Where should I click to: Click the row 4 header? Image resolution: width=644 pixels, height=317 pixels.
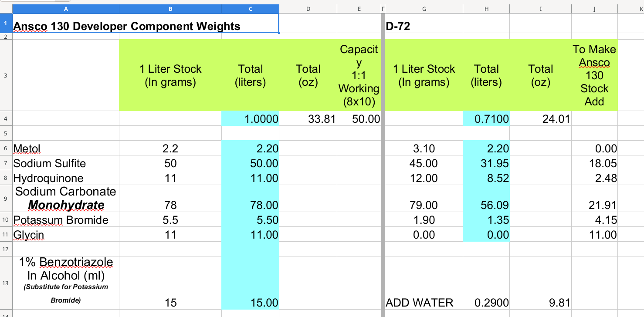click(6, 118)
